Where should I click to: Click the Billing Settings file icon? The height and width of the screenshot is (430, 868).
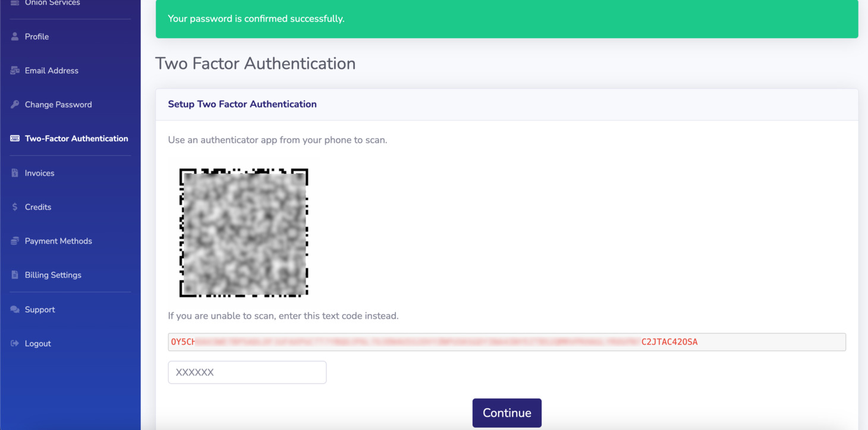15,275
